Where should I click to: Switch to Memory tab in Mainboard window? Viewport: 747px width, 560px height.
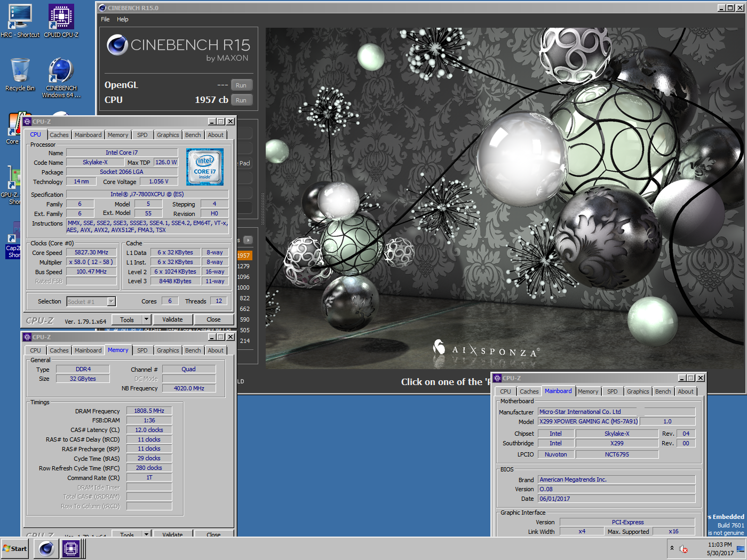coord(588,391)
